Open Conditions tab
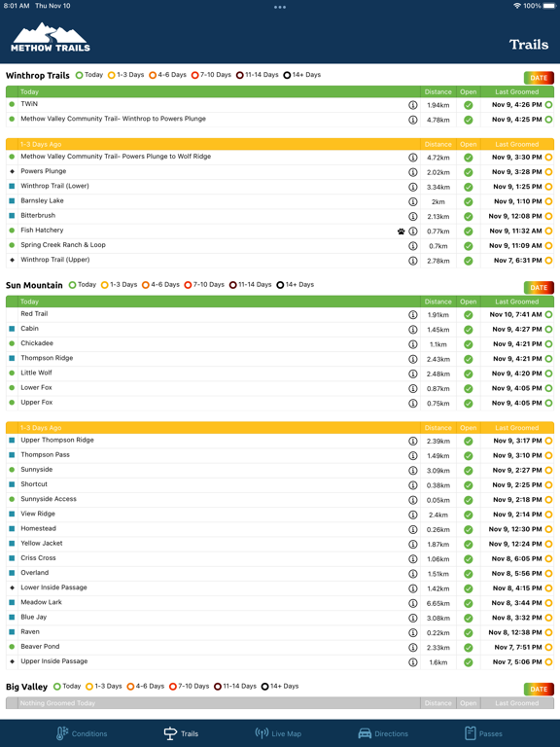Viewport: 560px width, 747px height. pos(82,733)
